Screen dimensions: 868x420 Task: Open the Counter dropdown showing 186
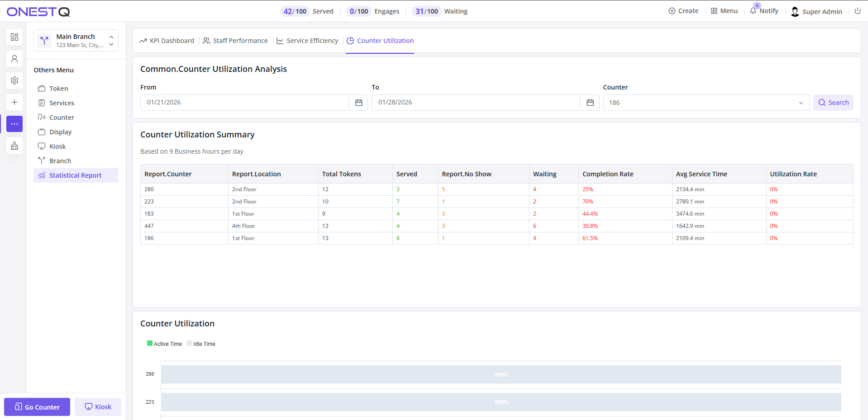706,103
